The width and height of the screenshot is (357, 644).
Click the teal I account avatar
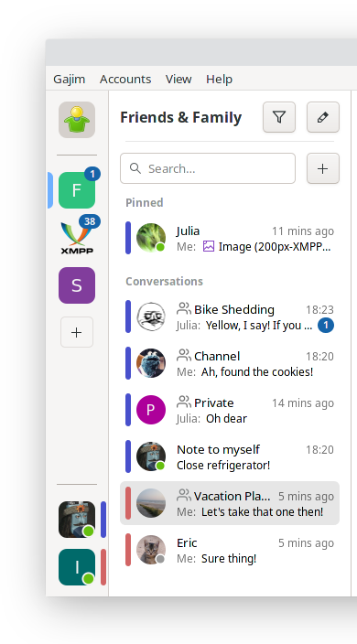(77, 567)
